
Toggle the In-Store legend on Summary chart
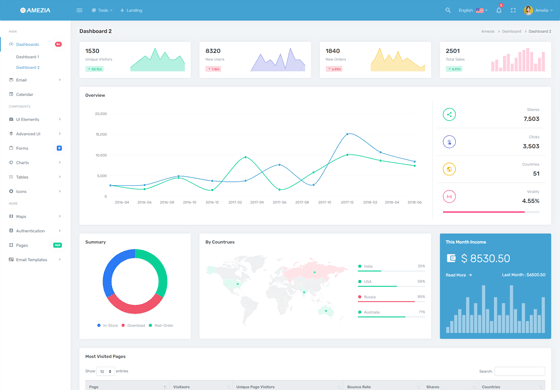(107, 325)
